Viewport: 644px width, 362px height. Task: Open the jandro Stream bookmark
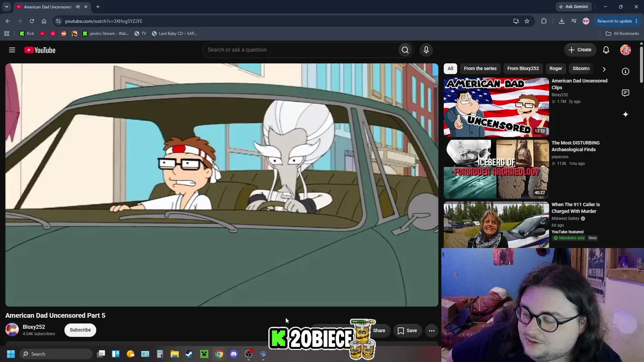pos(106,34)
